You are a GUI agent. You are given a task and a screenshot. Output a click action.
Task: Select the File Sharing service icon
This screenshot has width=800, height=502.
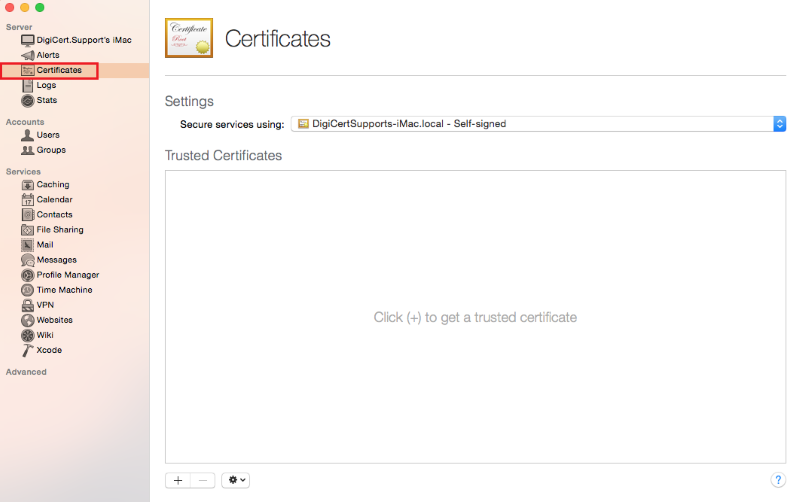pos(28,230)
